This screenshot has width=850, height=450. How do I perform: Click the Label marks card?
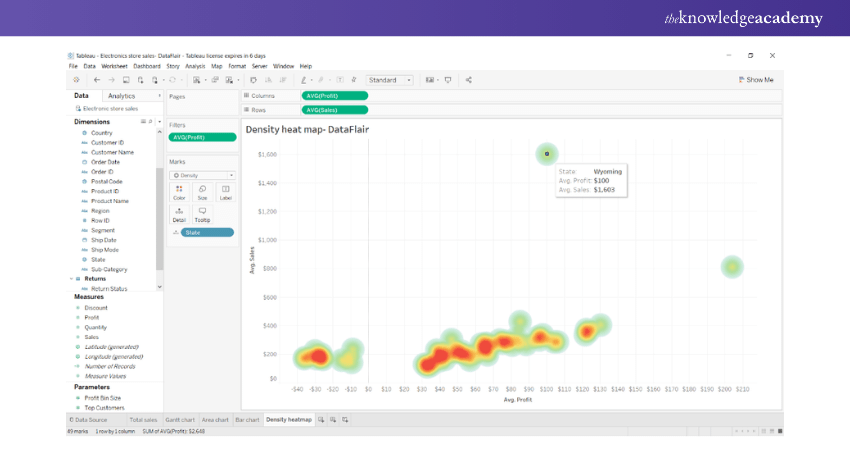[225, 191]
